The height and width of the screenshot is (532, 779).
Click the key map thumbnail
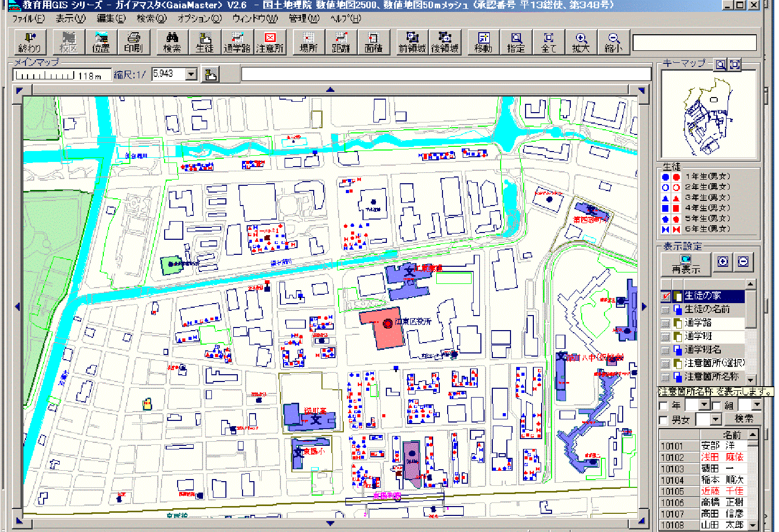pyautogui.click(x=708, y=114)
